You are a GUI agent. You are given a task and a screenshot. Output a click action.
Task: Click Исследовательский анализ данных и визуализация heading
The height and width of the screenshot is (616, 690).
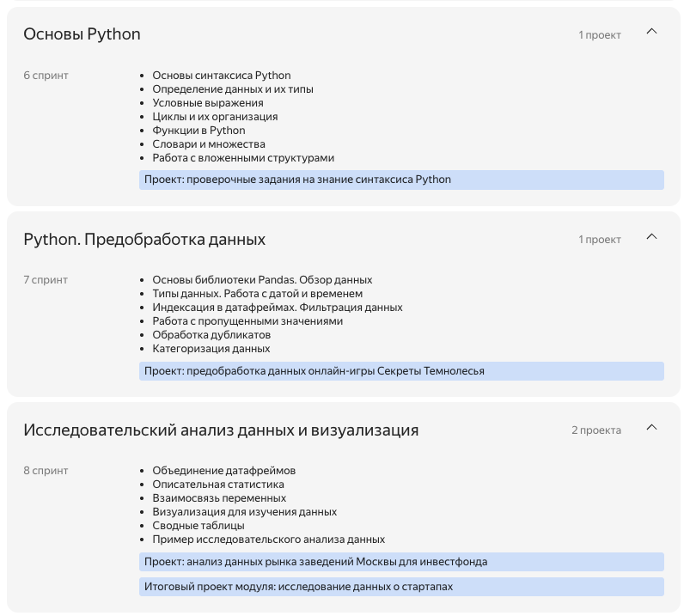pyautogui.click(x=221, y=430)
